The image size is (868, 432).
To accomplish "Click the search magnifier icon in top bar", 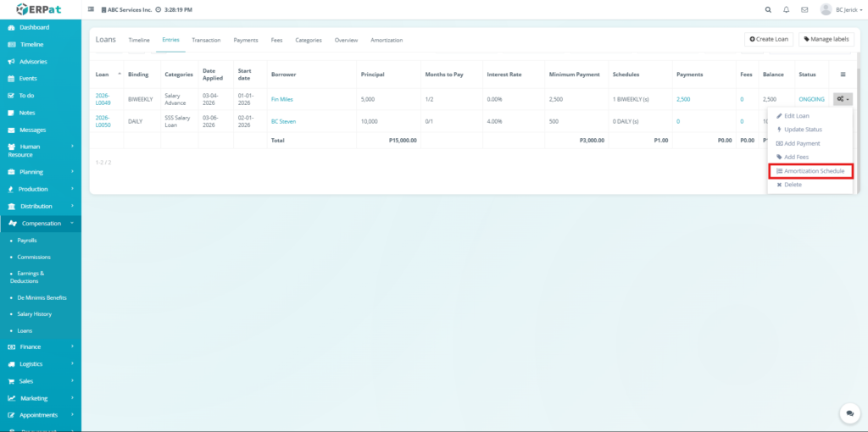I will [768, 9].
